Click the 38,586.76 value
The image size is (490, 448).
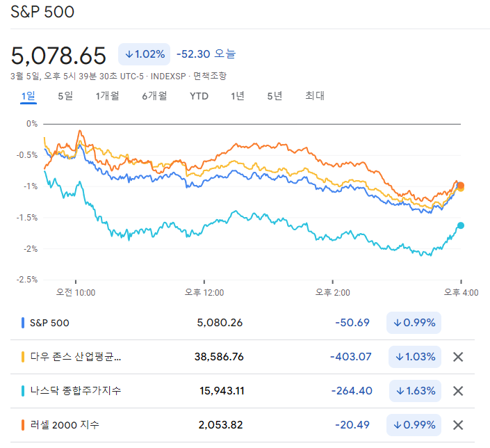(x=219, y=357)
